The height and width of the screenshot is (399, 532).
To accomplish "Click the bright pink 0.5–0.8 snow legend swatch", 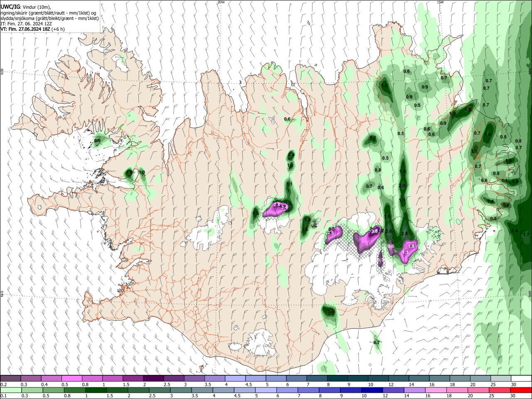I will (71, 378).
